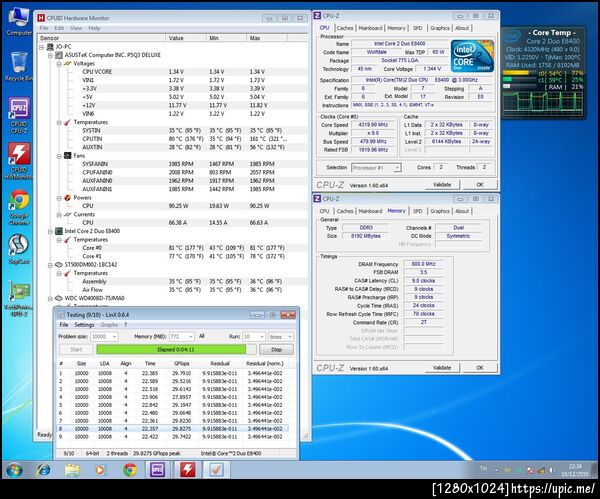Collapse the ST500DM002-1BC142 drive node
600x499 pixels.
pyautogui.click(x=50, y=265)
